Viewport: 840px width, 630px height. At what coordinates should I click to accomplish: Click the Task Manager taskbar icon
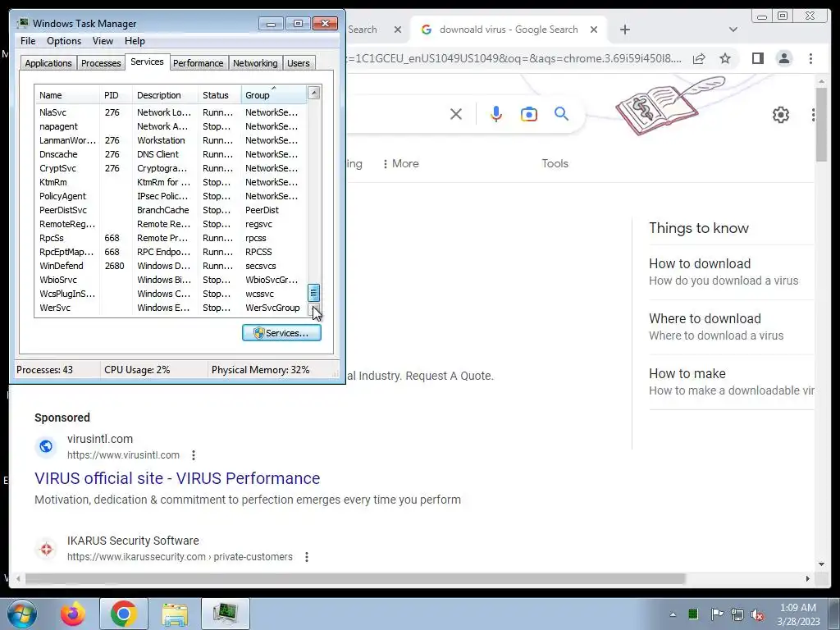pyautogui.click(x=226, y=614)
